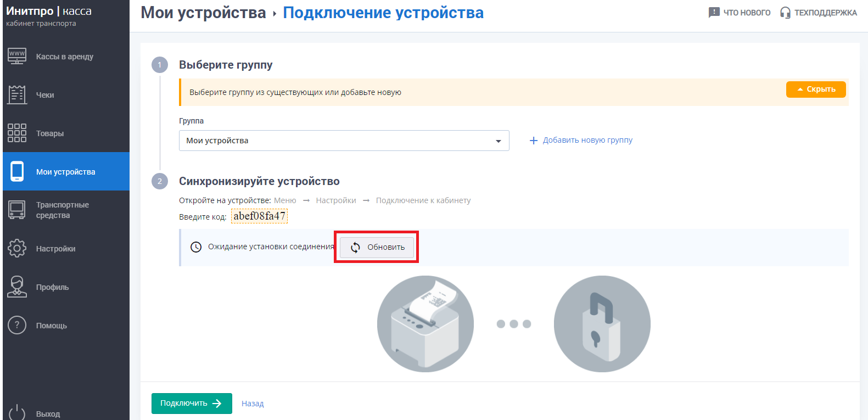Click the headset Техподдержка icon

785,13
